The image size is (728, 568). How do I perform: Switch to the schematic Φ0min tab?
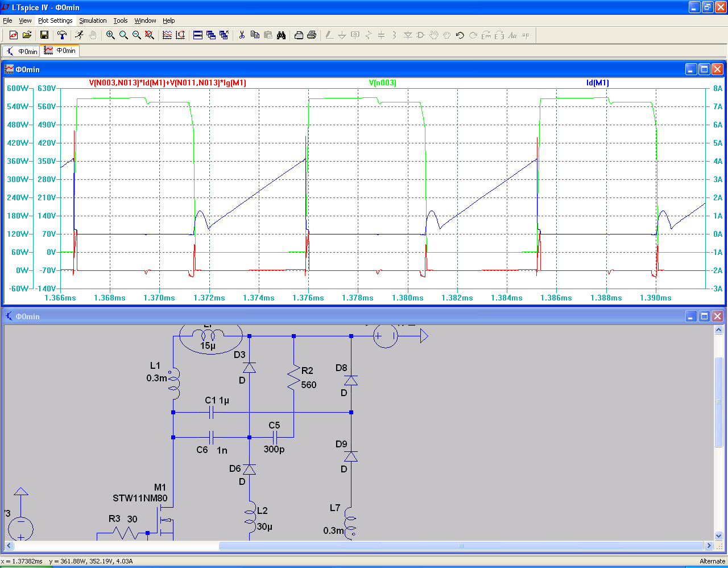(22, 51)
